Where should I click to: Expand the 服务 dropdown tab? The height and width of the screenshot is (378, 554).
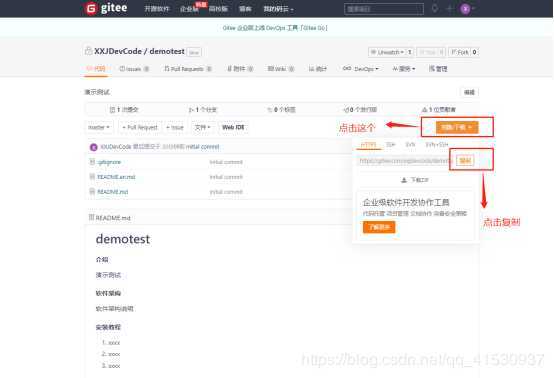(x=404, y=69)
